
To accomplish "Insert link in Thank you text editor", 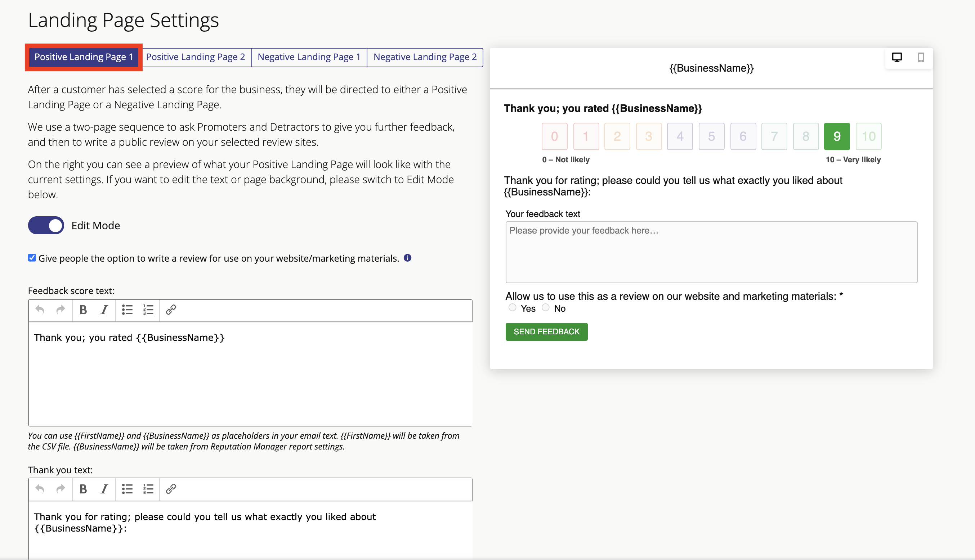I will pos(171,489).
